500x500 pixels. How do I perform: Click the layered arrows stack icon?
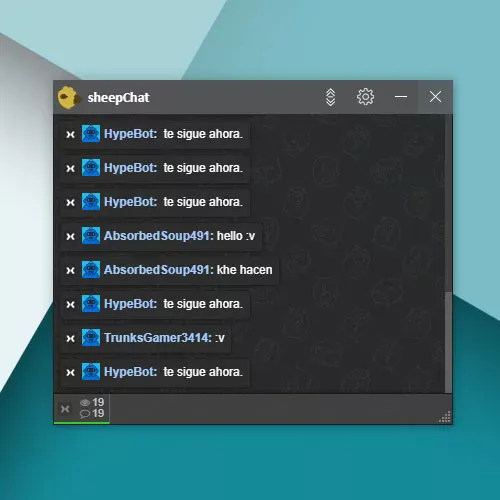click(x=330, y=97)
